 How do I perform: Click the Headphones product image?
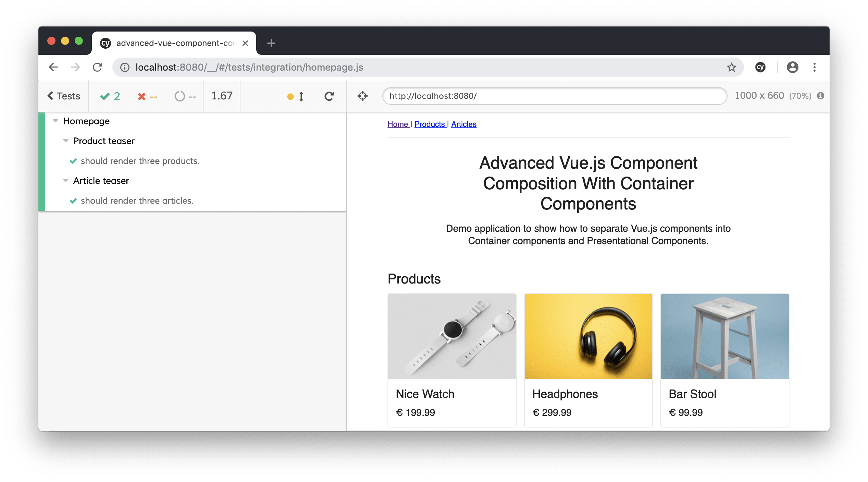click(x=588, y=336)
